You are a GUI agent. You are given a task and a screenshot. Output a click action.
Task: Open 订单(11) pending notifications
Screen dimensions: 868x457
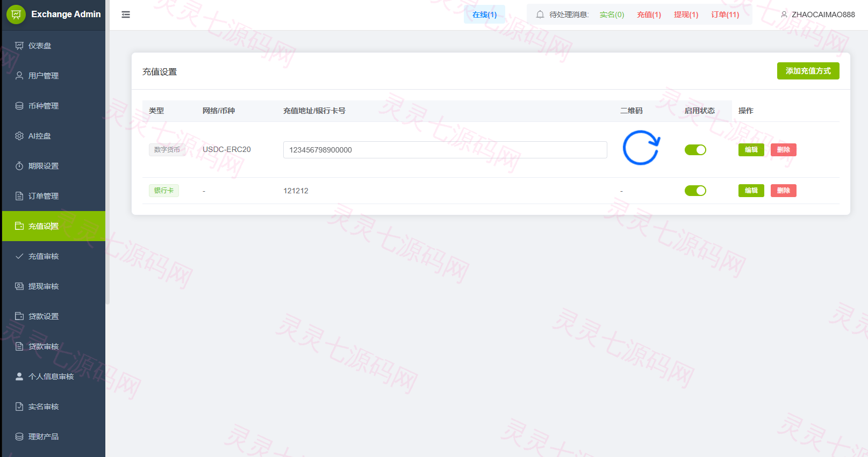(x=725, y=14)
